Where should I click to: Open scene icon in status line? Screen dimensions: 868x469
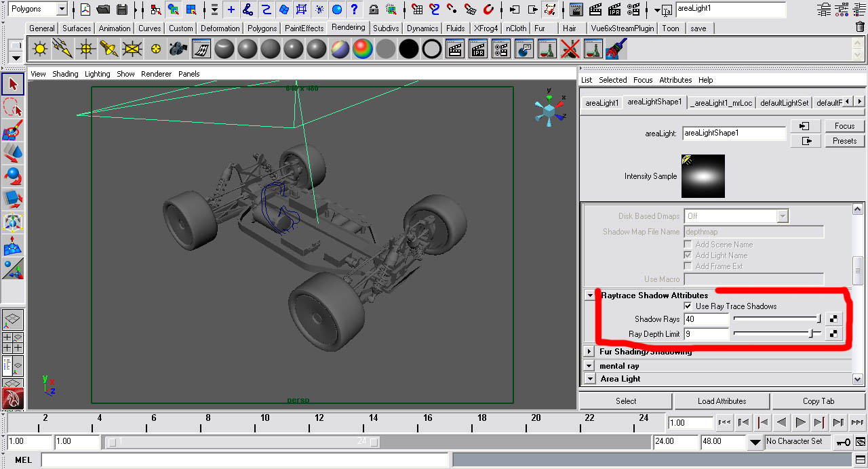tap(103, 9)
